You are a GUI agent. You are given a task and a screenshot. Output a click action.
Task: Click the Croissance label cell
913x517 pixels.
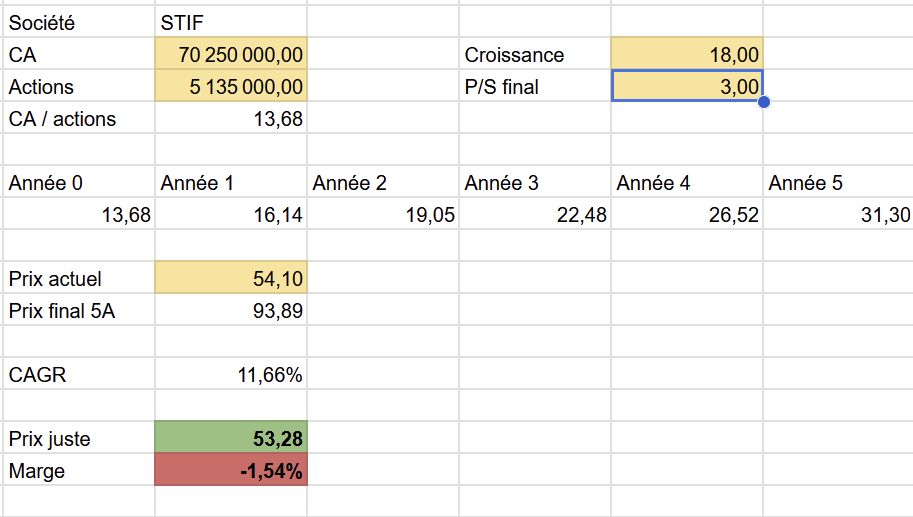[x=535, y=55]
